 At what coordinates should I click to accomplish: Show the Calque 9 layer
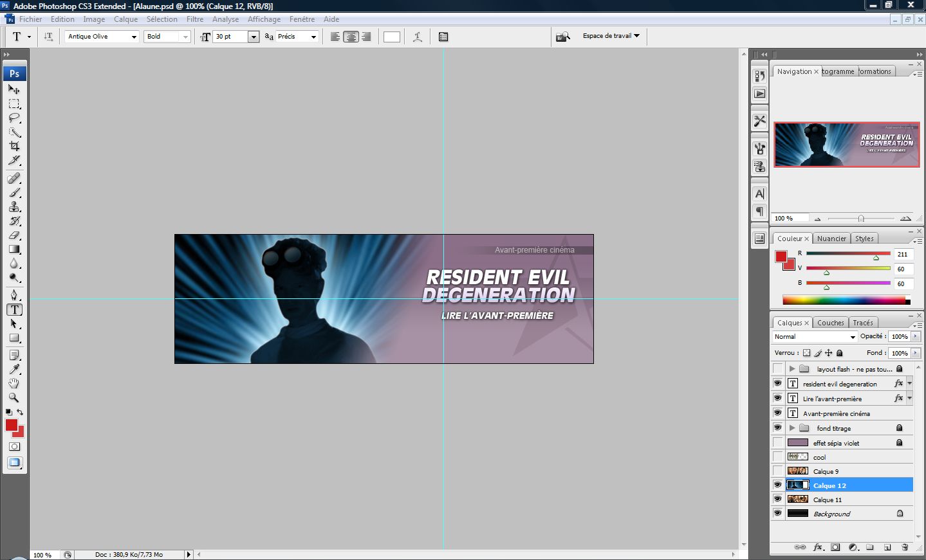coord(777,471)
